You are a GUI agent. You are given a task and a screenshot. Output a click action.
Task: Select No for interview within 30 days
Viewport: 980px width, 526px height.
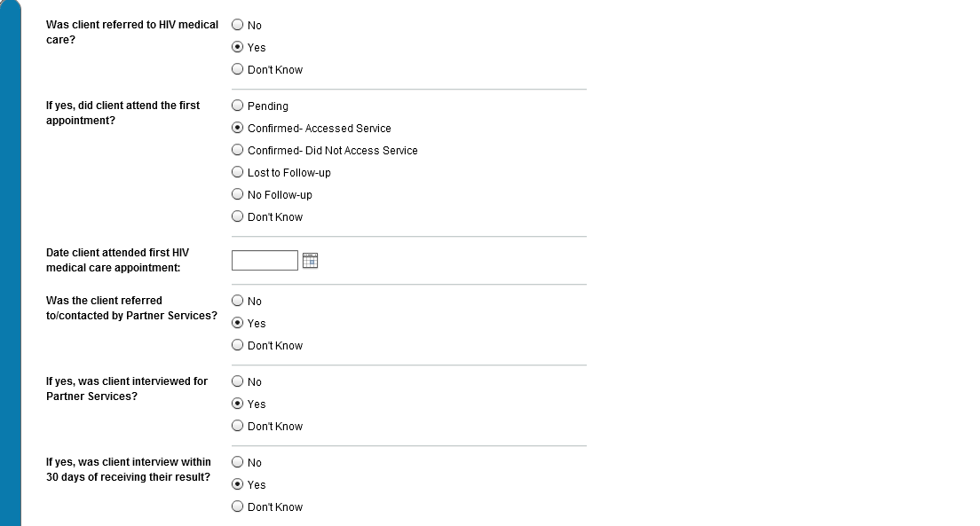point(237,462)
